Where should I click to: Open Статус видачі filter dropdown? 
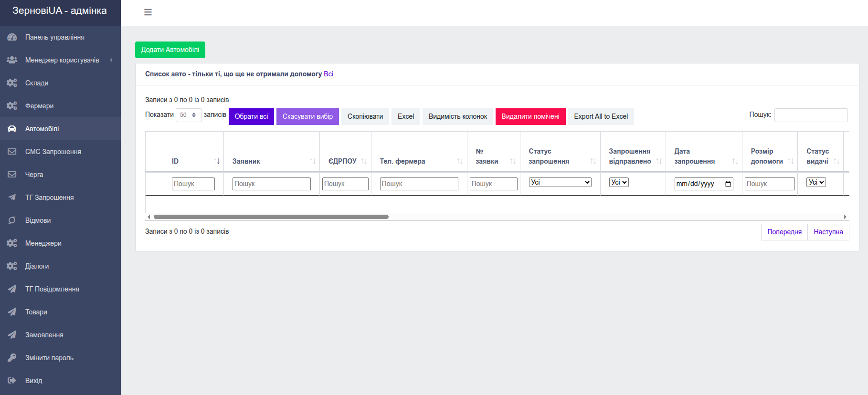tap(816, 182)
